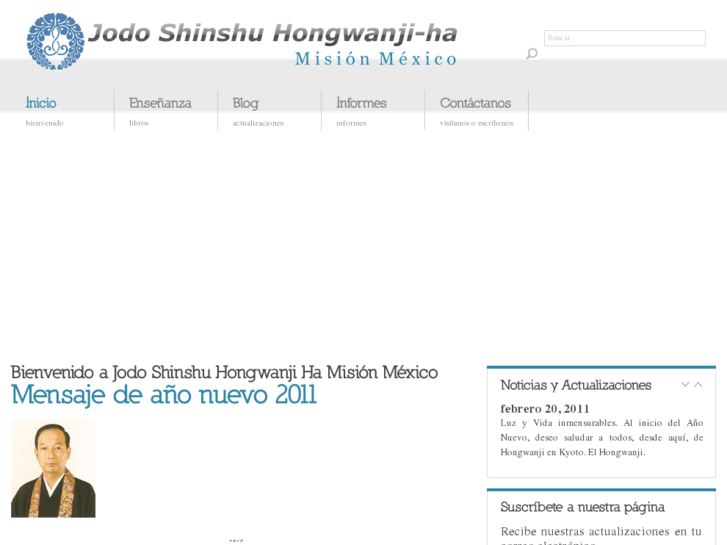
Task: Click the Buscar search field
Action: 625,38
